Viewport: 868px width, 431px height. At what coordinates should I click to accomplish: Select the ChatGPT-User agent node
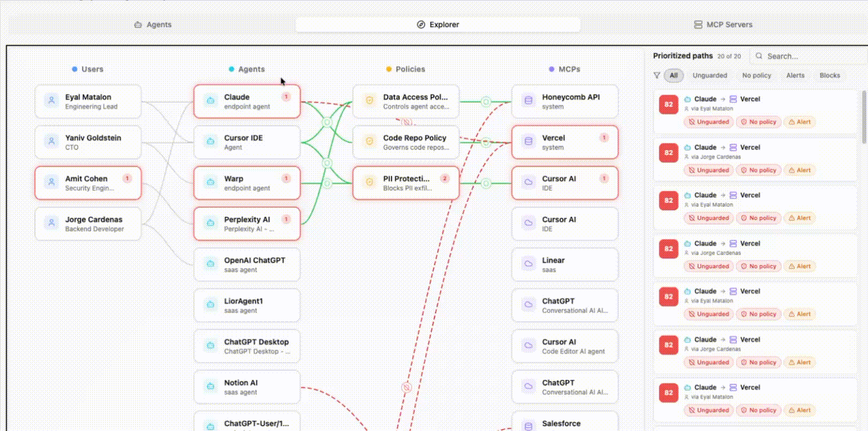point(247,421)
